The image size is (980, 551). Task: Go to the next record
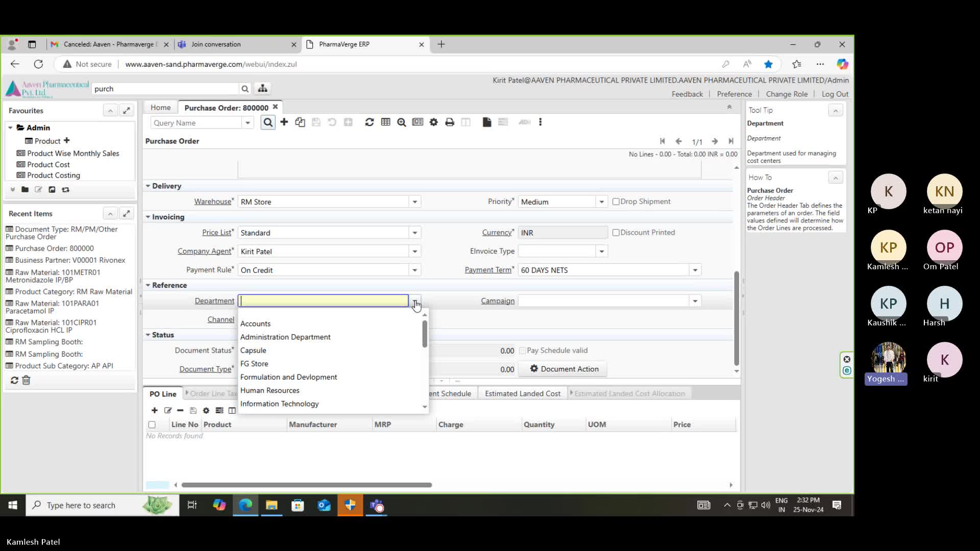pyautogui.click(x=715, y=141)
